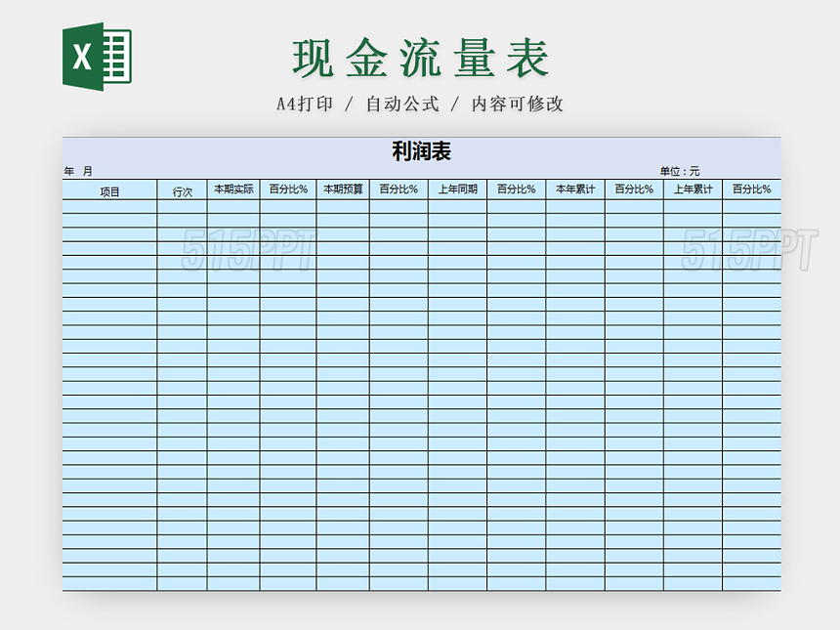Click 百分比% header after 上年同期
840x630 pixels.
pos(517,189)
